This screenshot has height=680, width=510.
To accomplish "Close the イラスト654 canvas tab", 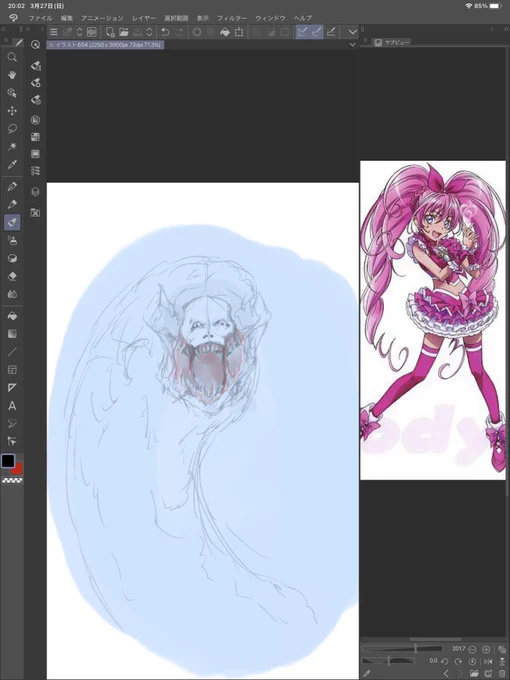I will 51,45.
